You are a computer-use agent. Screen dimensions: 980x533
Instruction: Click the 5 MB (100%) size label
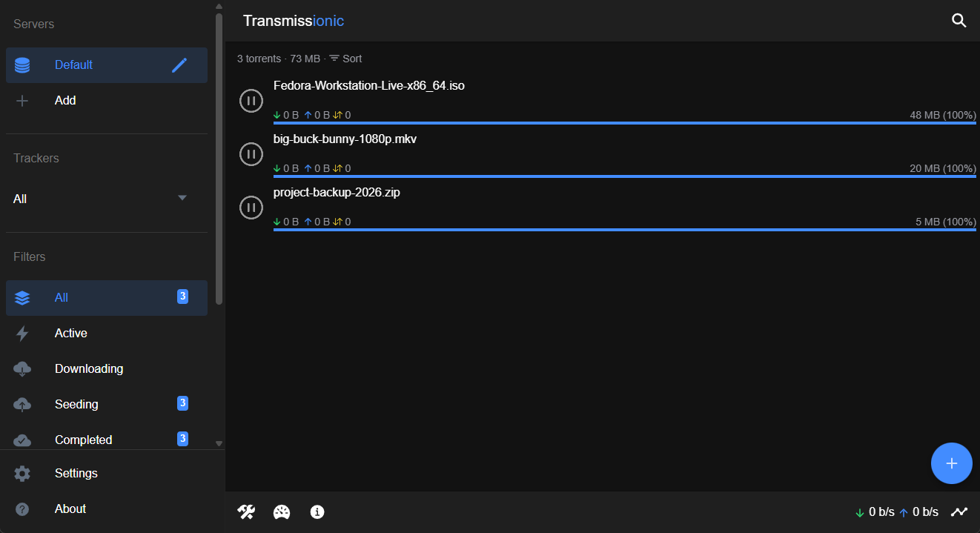point(946,222)
